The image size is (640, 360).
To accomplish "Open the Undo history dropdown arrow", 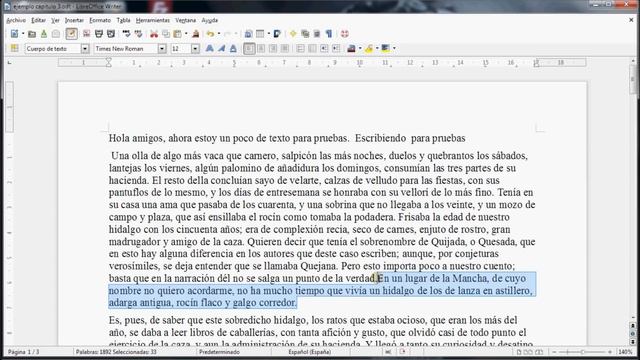I will pyautogui.click(x=218, y=34).
